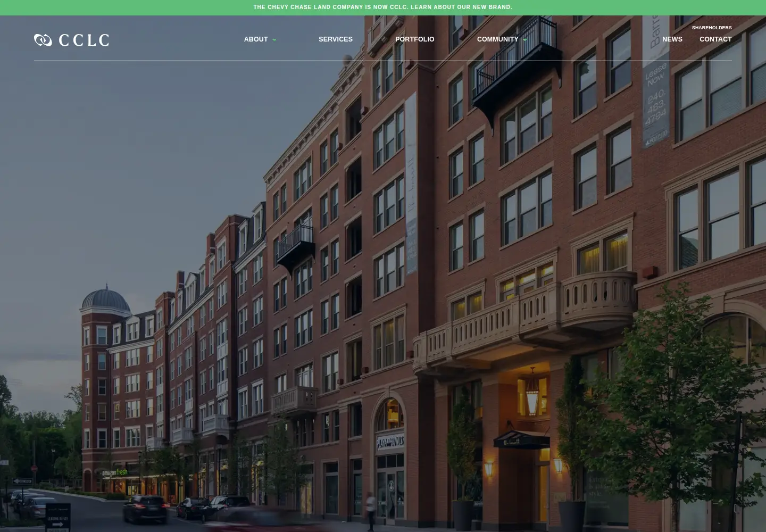This screenshot has height=532, width=766.
Task: Open the About menu item
Action: [256, 39]
